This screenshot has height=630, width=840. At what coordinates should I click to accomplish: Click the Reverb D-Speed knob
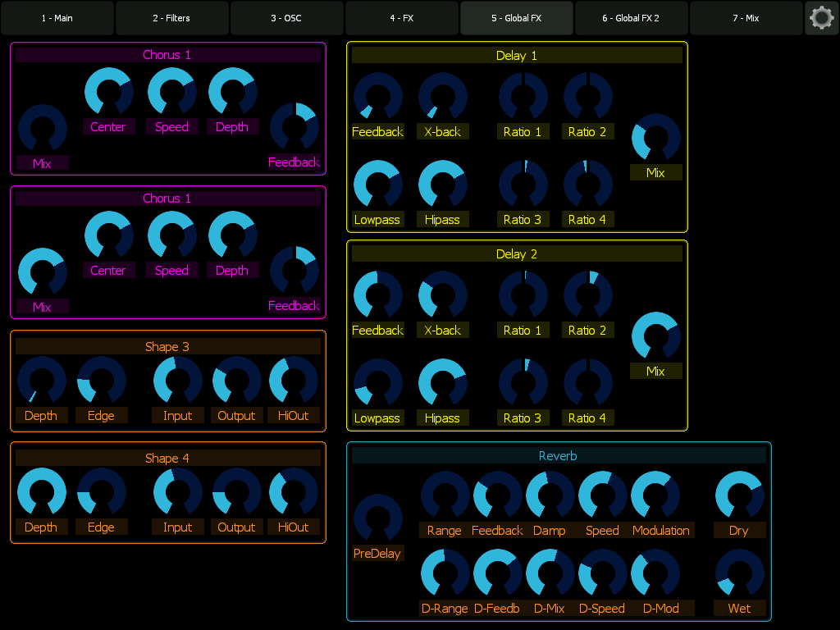click(603, 573)
